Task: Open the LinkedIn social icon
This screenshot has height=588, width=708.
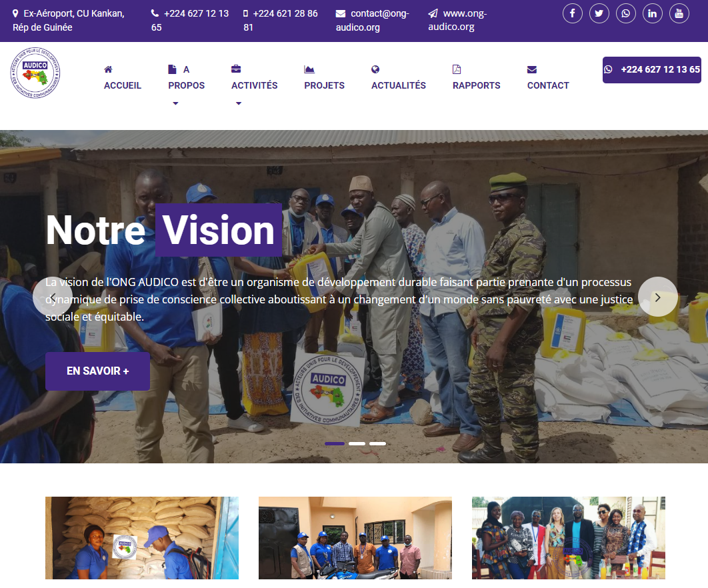Action: pyautogui.click(x=653, y=13)
